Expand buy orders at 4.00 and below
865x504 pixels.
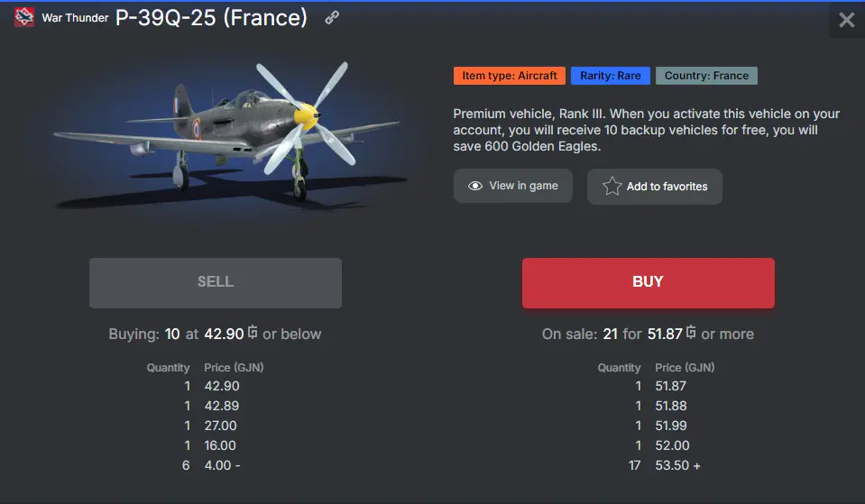coord(223,465)
